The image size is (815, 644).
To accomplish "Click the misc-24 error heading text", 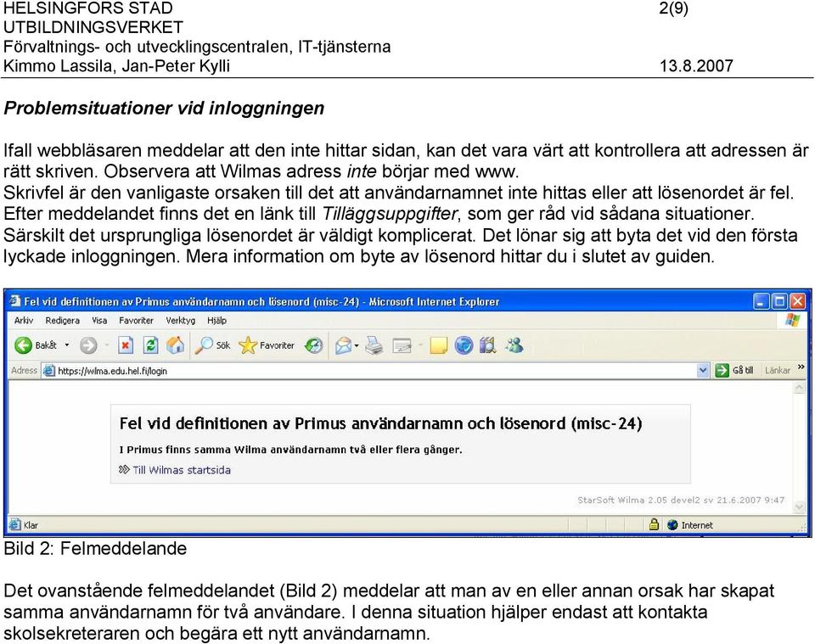I will coord(380,423).
